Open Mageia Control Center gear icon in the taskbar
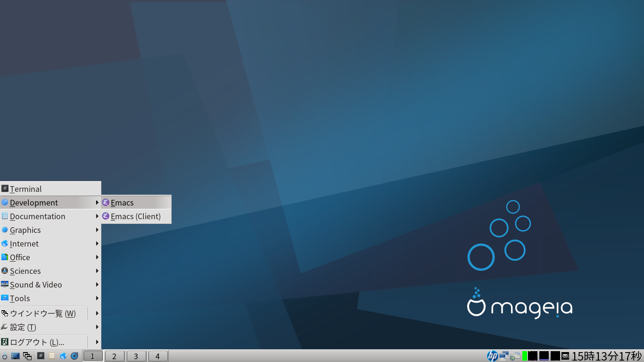The height and width of the screenshot is (362, 644). pyautogui.click(x=74, y=356)
